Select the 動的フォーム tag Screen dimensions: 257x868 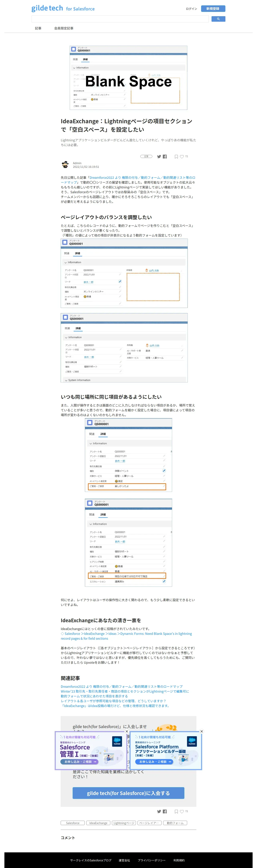175,823
